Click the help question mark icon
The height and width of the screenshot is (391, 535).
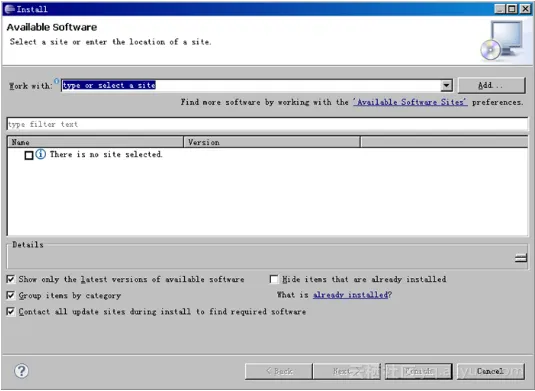(21, 371)
